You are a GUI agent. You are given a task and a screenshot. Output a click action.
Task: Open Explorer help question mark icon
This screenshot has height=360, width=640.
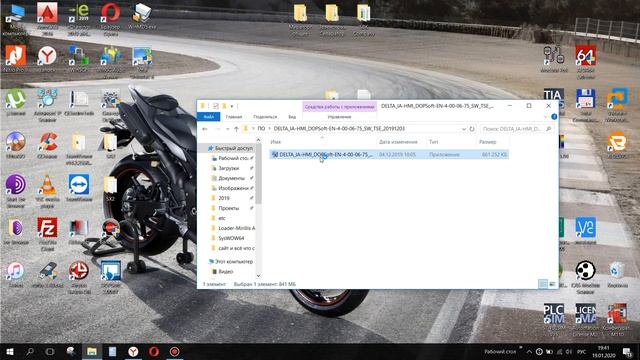pyautogui.click(x=554, y=117)
